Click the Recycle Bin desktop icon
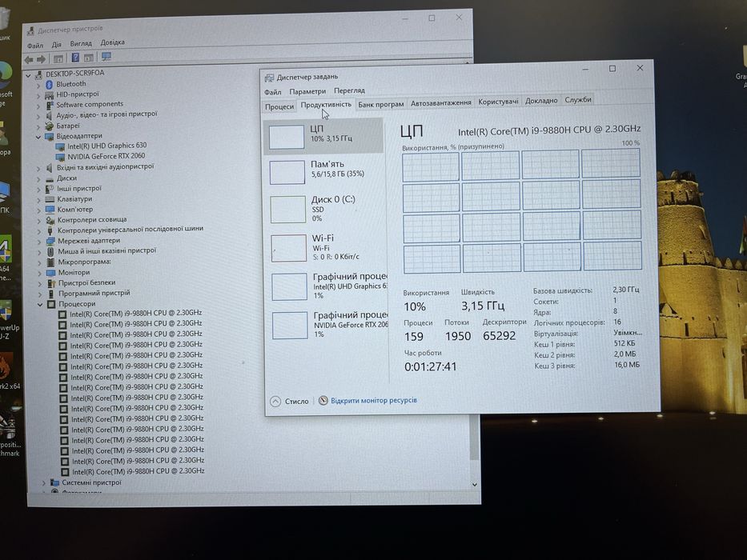Image resolution: width=747 pixels, height=560 pixels. 4,19
